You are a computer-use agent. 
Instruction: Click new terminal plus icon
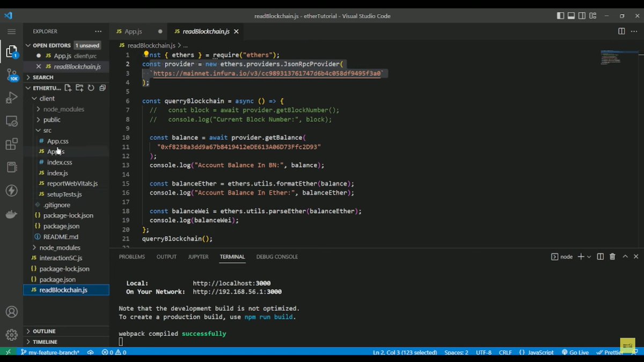coord(581,257)
